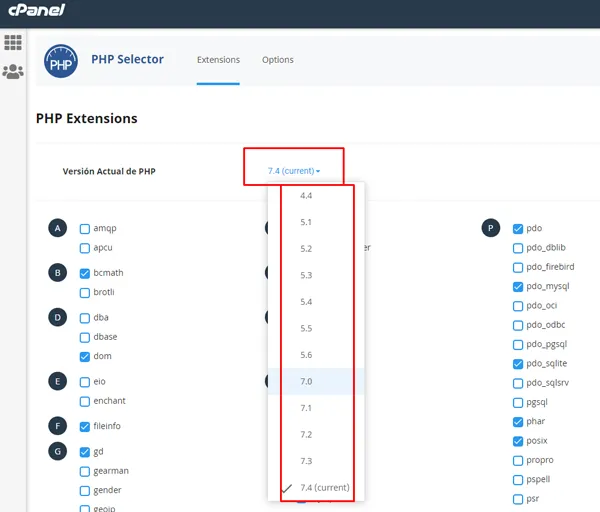This screenshot has width=600, height=512.
Task: Enable the brotli extension checkbox
Action: (85, 293)
